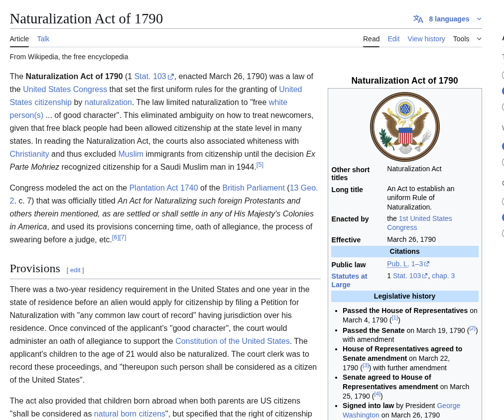Jump to infobox reference [1]
Image resolution: width=504 pixels, height=420 pixels.
(x=395, y=318)
